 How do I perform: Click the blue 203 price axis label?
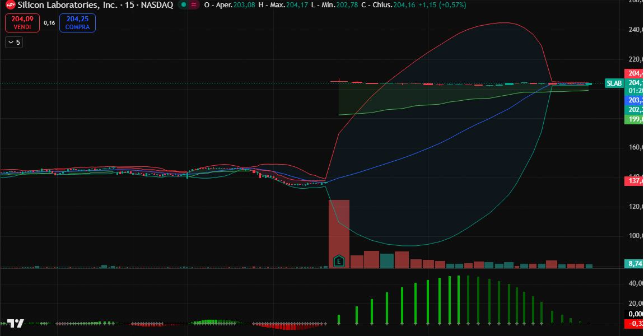click(x=634, y=100)
